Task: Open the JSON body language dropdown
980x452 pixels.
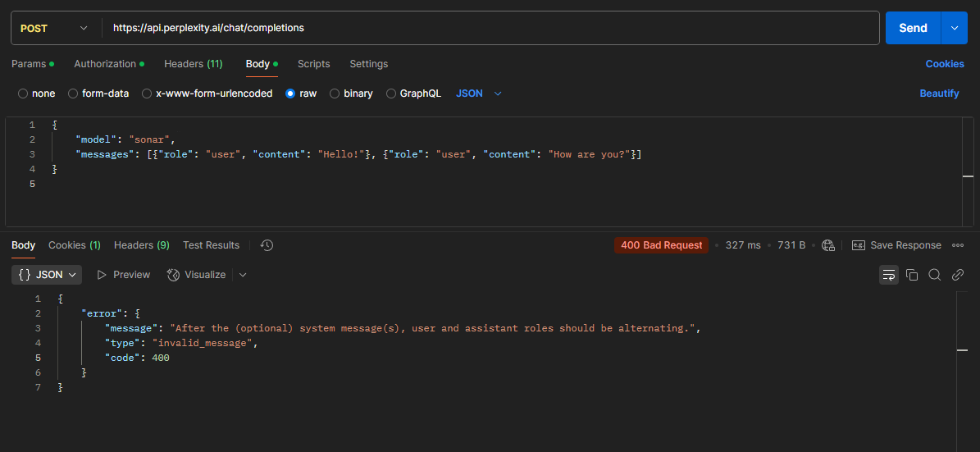Action: pyautogui.click(x=479, y=94)
